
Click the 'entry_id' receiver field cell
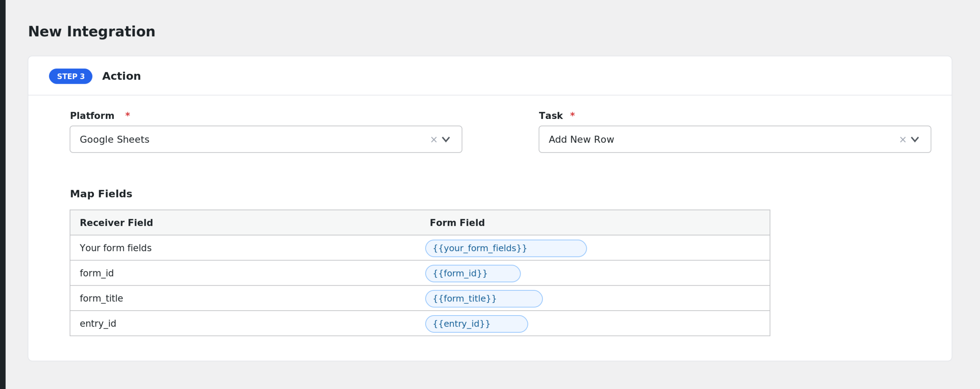[x=245, y=324]
